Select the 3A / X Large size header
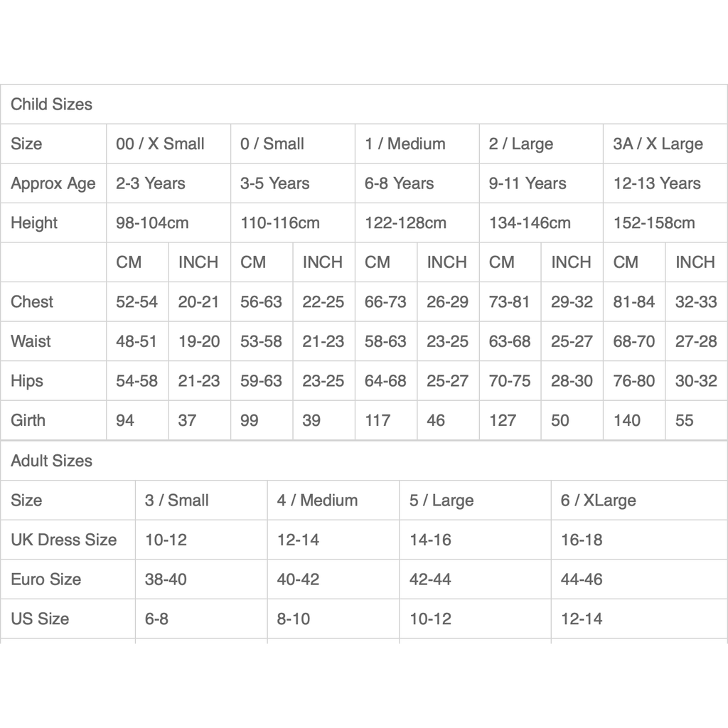The image size is (728, 728). [x=658, y=144]
